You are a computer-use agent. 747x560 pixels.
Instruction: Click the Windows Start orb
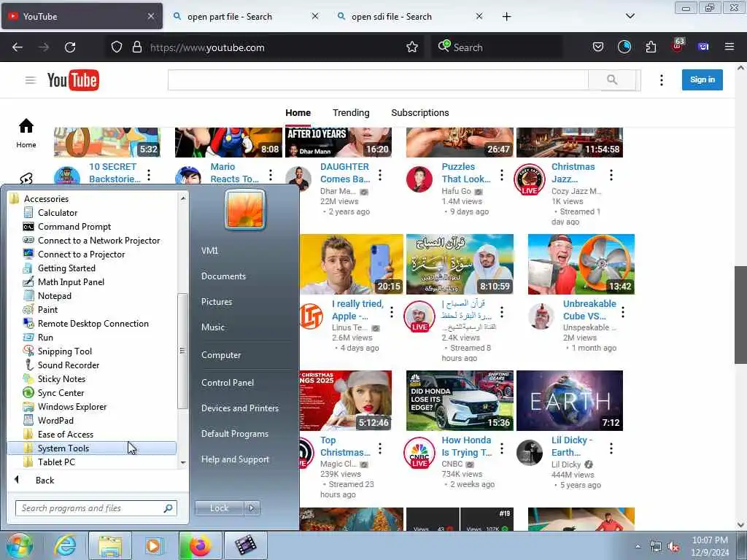pos(20,545)
